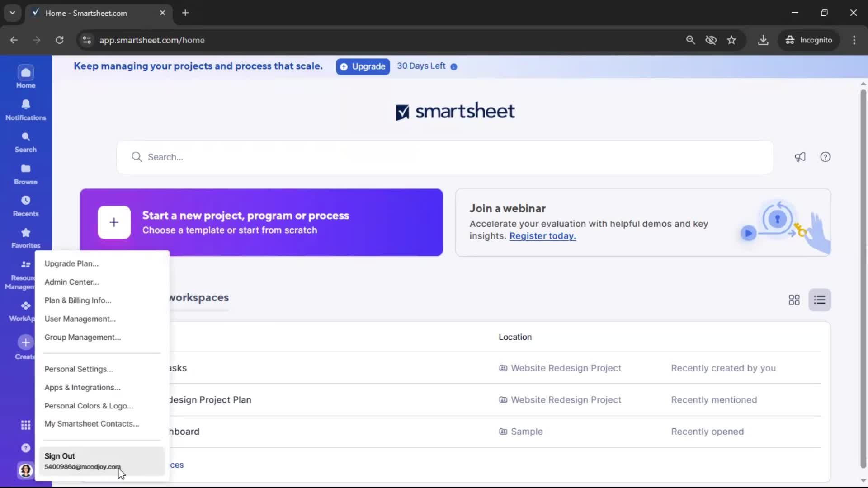This screenshot has height=488, width=868.
Task: Switch to grid view layout
Action: (794, 300)
